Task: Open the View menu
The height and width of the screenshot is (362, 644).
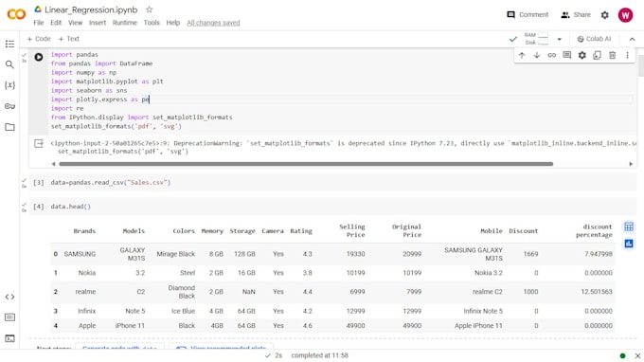Action: point(75,23)
